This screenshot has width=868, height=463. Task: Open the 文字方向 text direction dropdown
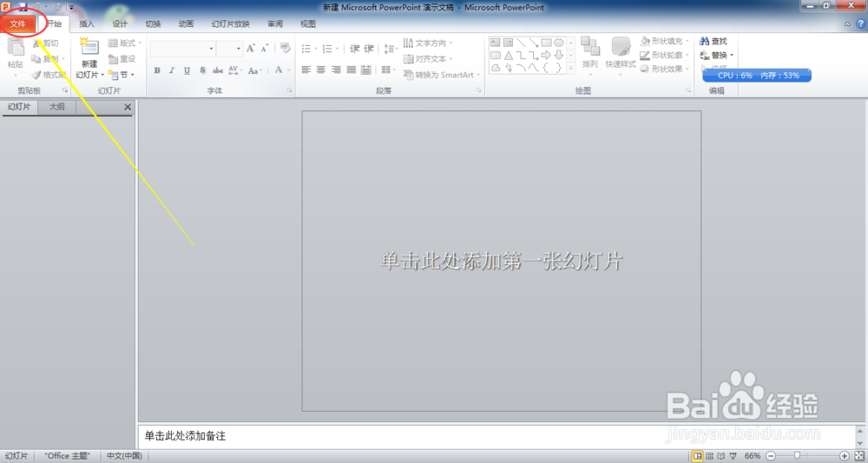point(428,43)
